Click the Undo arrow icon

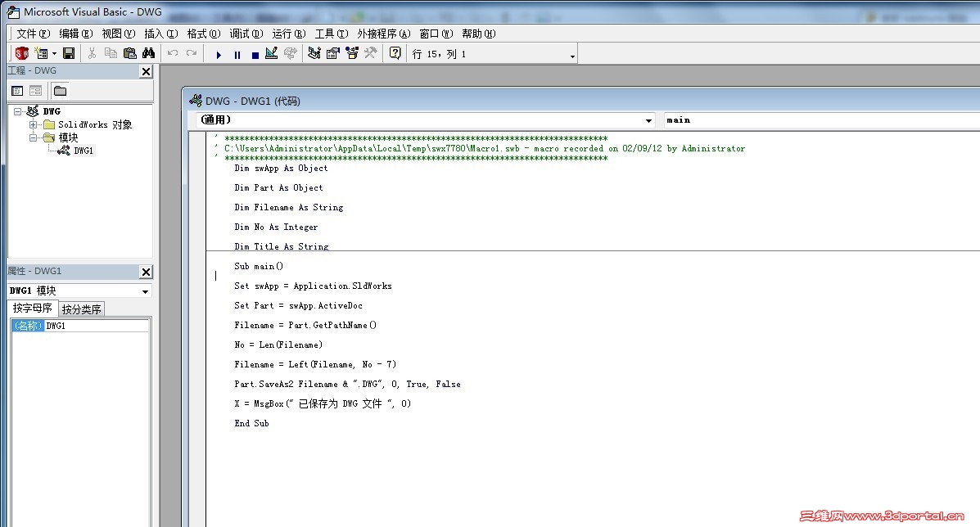(x=173, y=54)
